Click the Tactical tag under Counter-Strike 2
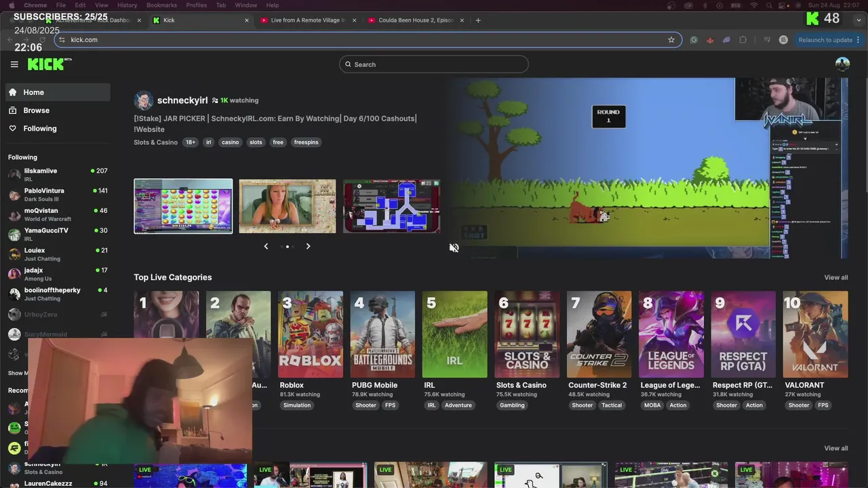 point(612,405)
